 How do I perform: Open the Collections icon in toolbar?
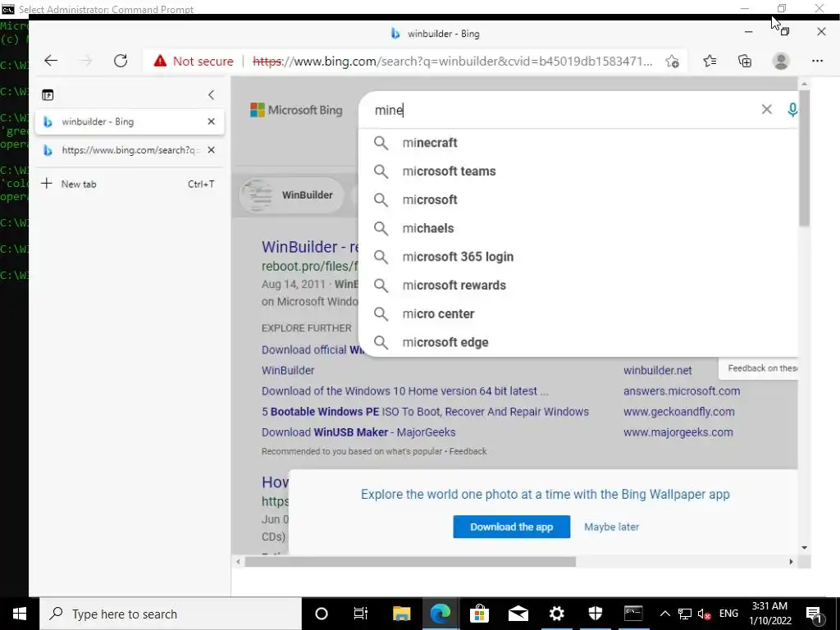click(745, 61)
